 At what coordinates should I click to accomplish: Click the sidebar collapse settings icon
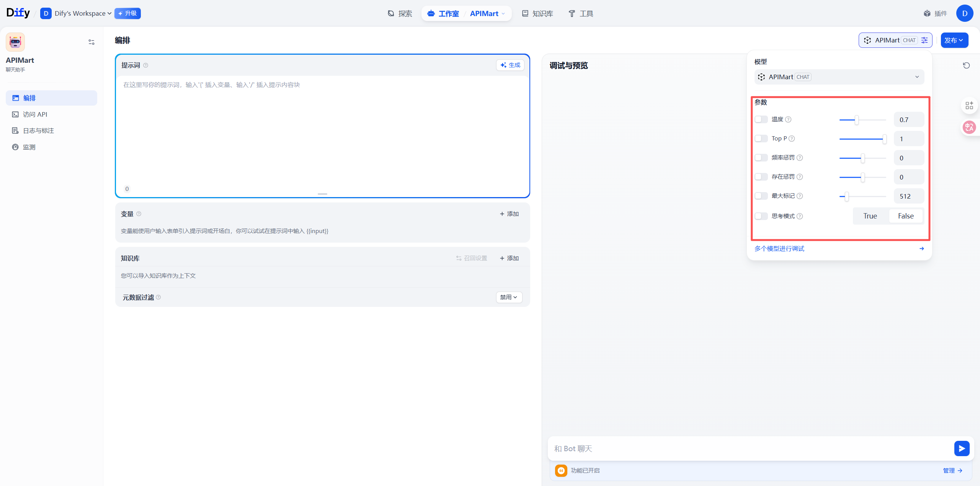(x=91, y=42)
